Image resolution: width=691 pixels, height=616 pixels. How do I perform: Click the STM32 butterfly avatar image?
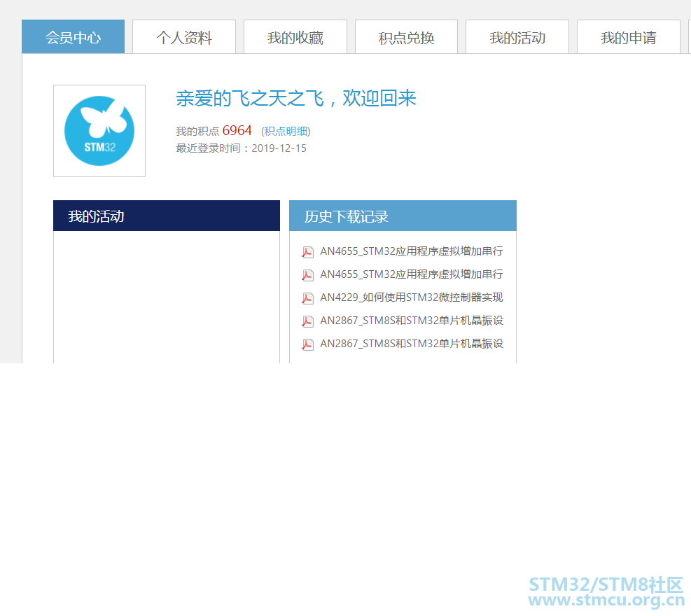(99, 131)
